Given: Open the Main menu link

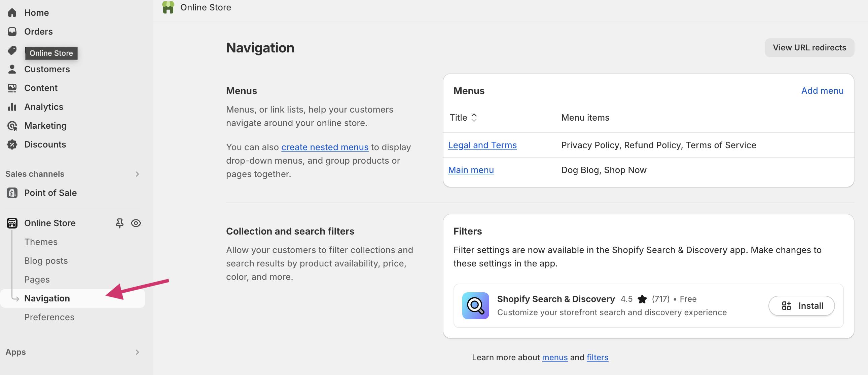Looking at the screenshot, I should 471,170.
